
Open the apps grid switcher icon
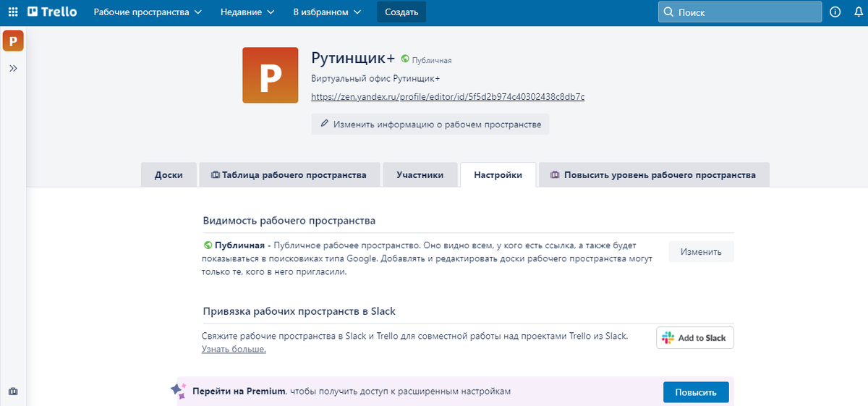(13, 12)
